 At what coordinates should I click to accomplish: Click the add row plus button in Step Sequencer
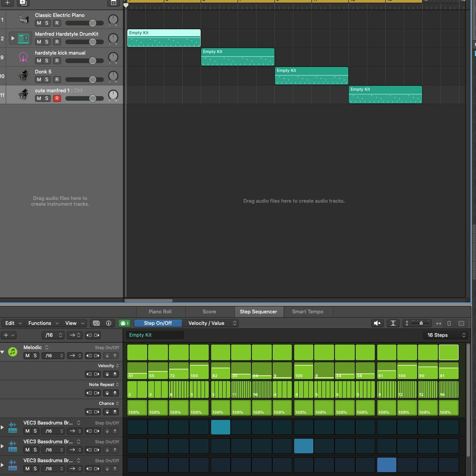click(x=9, y=335)
